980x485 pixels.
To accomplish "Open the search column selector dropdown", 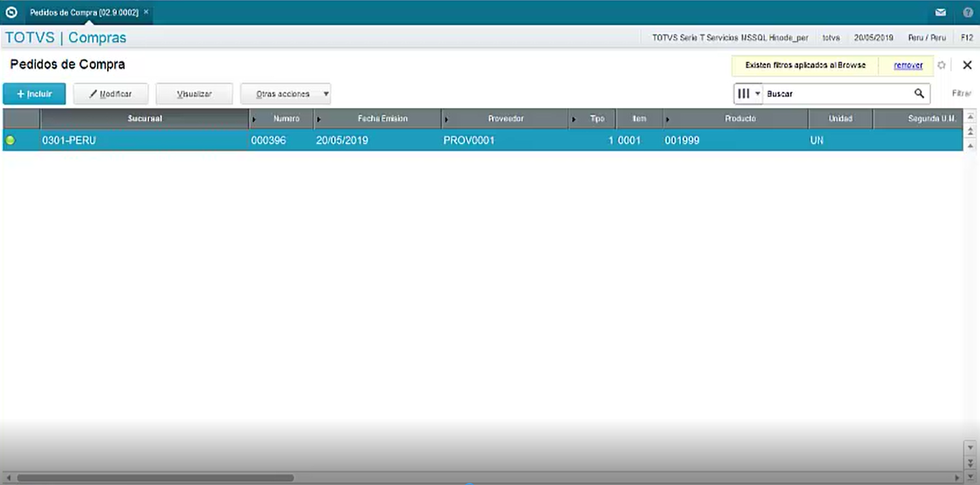I will 748,94.
